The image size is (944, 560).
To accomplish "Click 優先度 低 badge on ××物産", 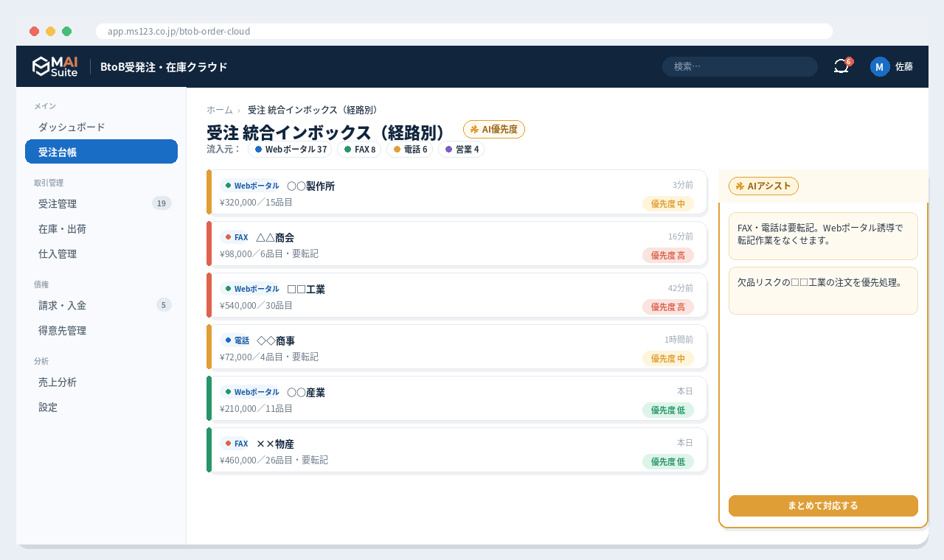I will (x=667, y=462).
